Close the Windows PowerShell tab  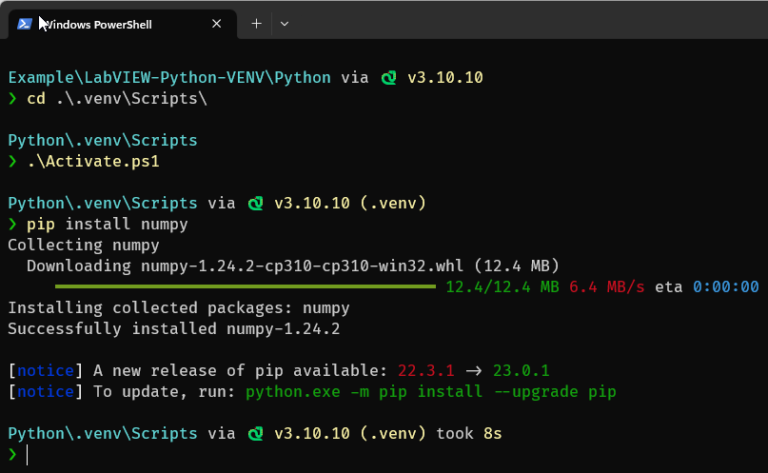coord(216,24)
